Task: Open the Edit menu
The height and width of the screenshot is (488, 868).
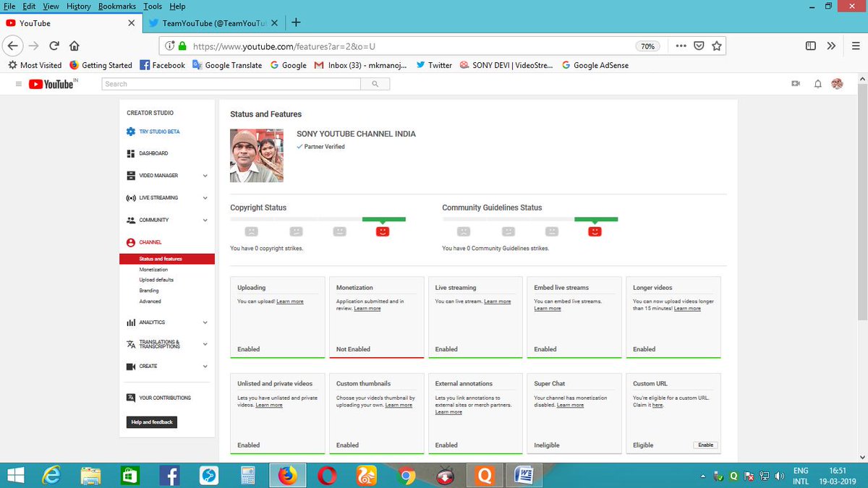Action: 30,7
